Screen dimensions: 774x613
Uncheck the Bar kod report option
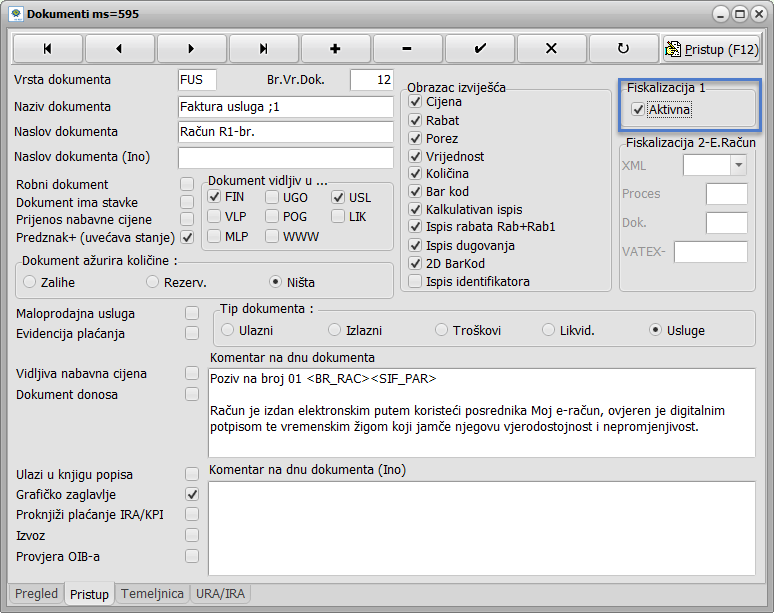[416, 192]
